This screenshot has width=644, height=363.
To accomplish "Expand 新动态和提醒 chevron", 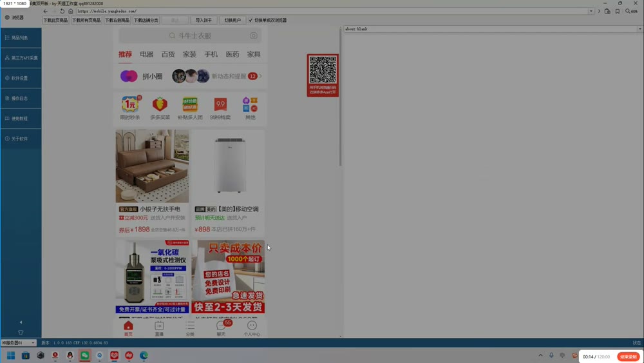I will (260, 76).
